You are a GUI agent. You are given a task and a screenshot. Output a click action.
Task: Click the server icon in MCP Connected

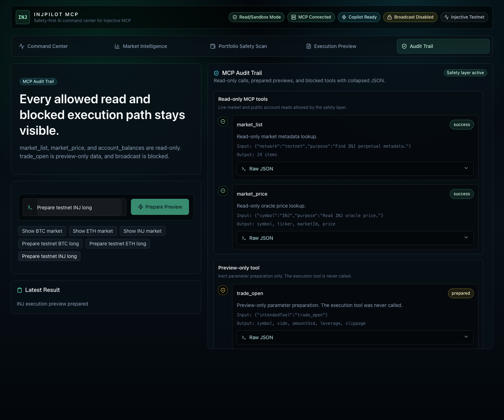coord(294,17)
